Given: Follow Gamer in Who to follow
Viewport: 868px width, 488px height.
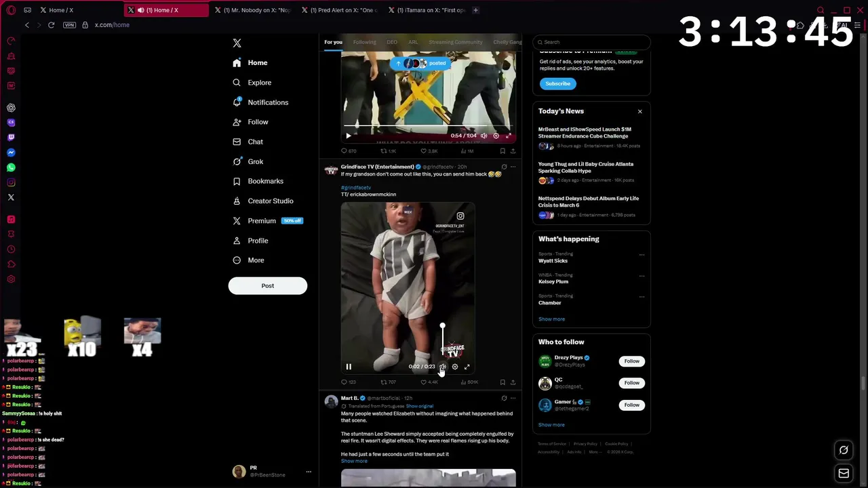Looking at the screenshot, I should 631,405.
